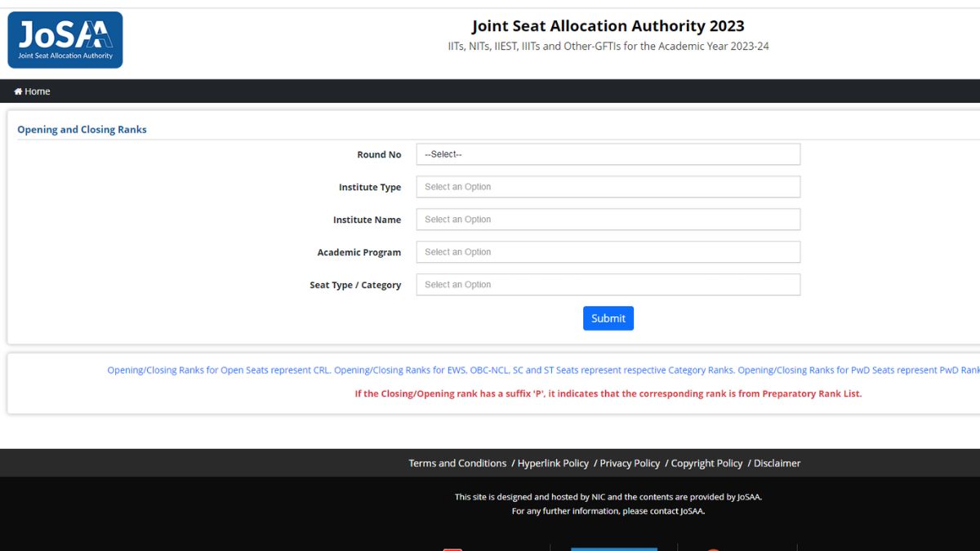Focus the Institute Name input field
The height and width of the screenshot is (551, 980).
point(608,219)
